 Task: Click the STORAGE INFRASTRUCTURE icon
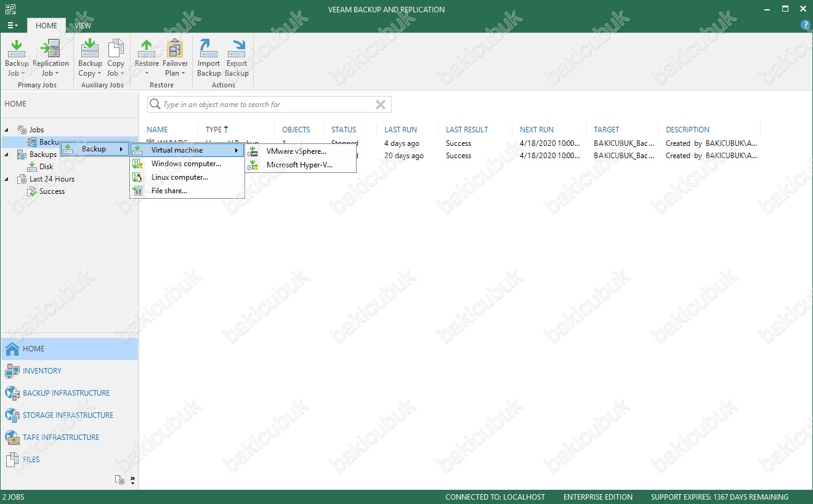pyautogui.click(x=12, y=415)
